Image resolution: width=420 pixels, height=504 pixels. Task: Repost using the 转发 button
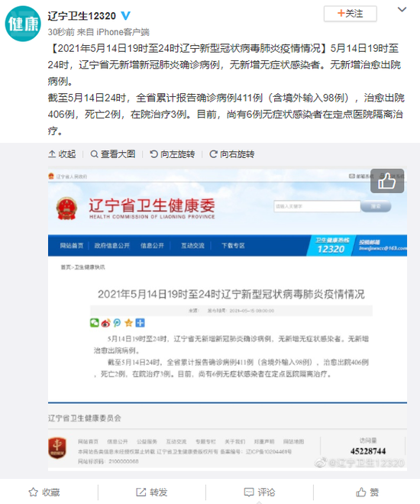pyautogui.click(x=152, y=492)
